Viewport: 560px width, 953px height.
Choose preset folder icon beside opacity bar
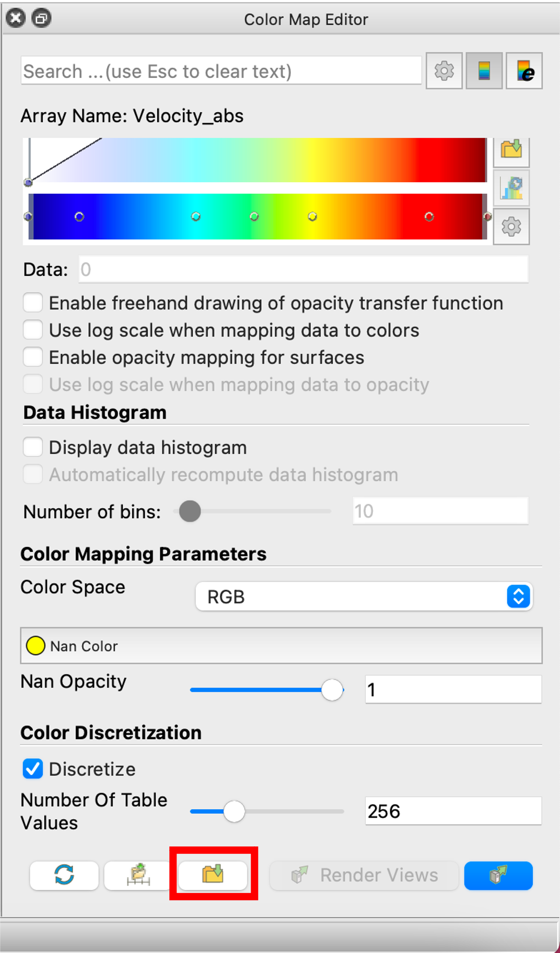pyautogui.click(x=511, y=149)
